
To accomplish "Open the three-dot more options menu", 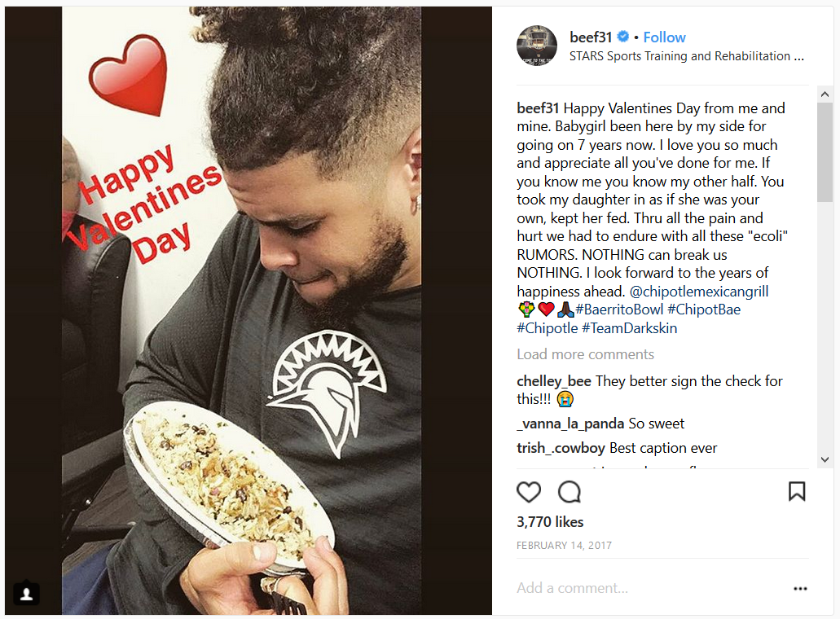I will [800, 589].
